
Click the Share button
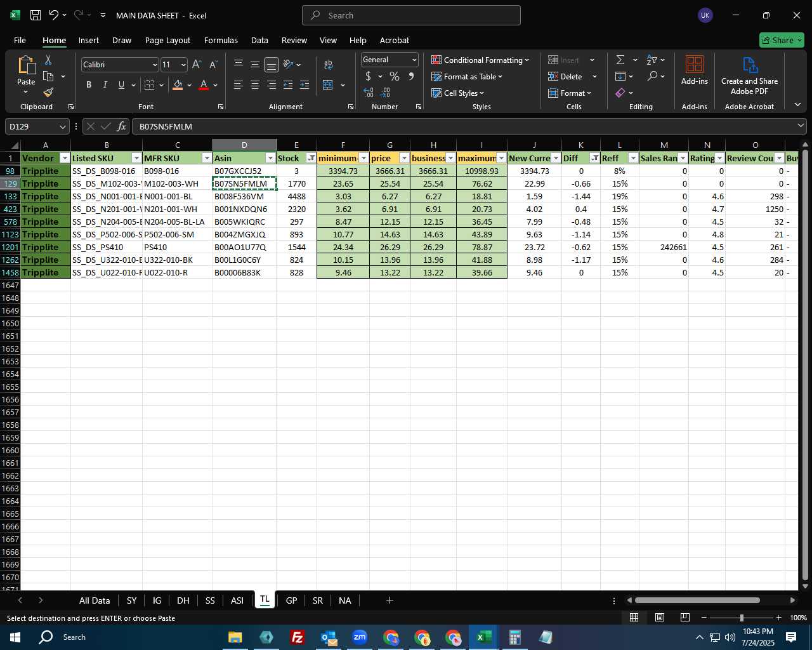point(782,40)
